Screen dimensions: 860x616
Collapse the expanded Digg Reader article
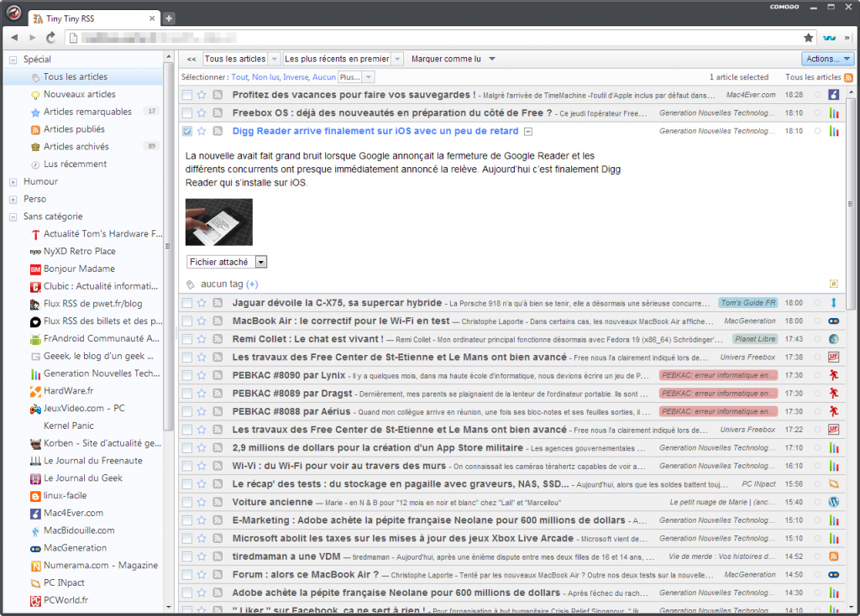point(527,132)
